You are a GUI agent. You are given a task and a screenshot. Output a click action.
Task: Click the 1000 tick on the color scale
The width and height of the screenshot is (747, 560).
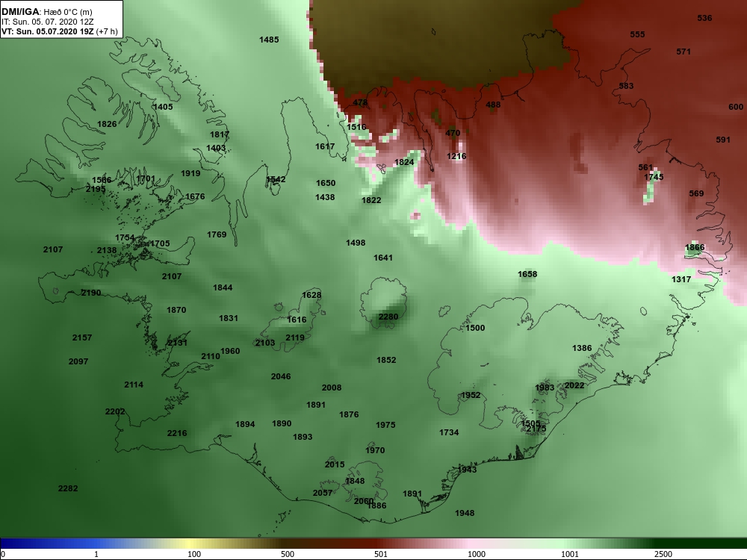pyautogui.click(x=477, y=554)
